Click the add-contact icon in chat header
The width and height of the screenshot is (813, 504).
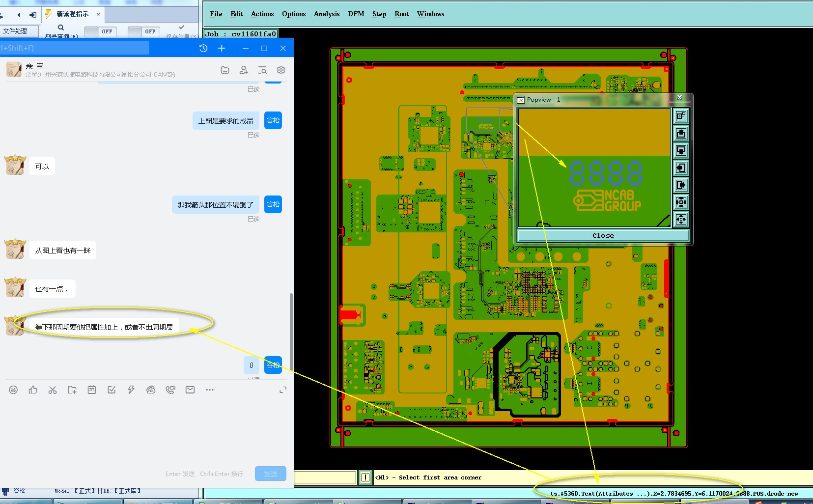[244, 70]
